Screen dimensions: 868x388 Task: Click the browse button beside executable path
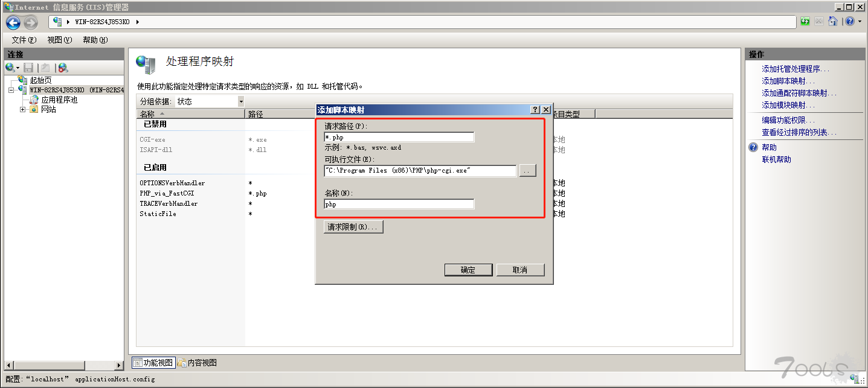[x=527, y=171]
